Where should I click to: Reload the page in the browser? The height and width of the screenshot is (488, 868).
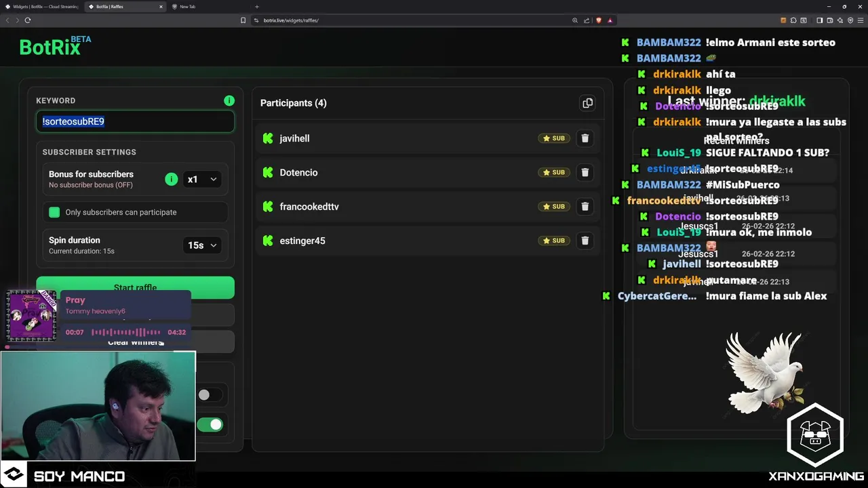pos(28,20)
